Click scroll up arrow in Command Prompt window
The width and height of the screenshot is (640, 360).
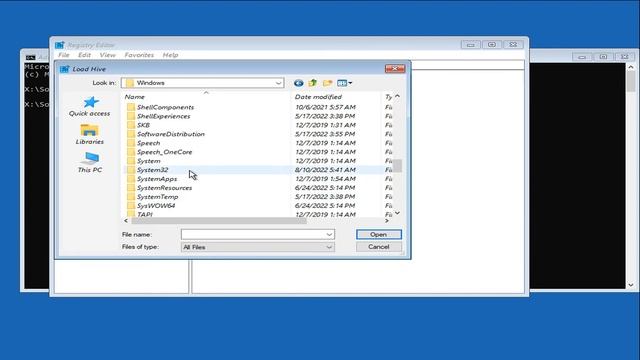coord(631,67)
